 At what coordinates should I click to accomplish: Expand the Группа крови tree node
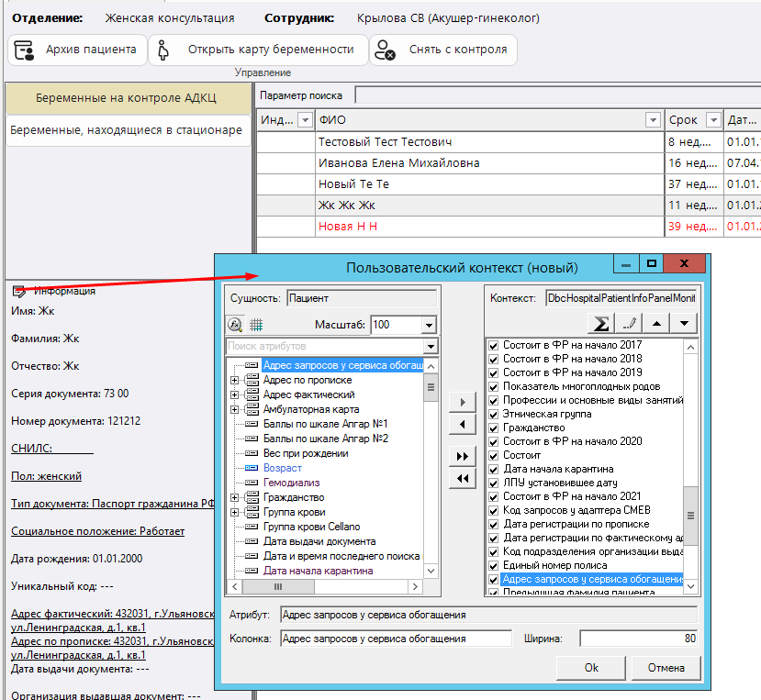click(234, 512)
